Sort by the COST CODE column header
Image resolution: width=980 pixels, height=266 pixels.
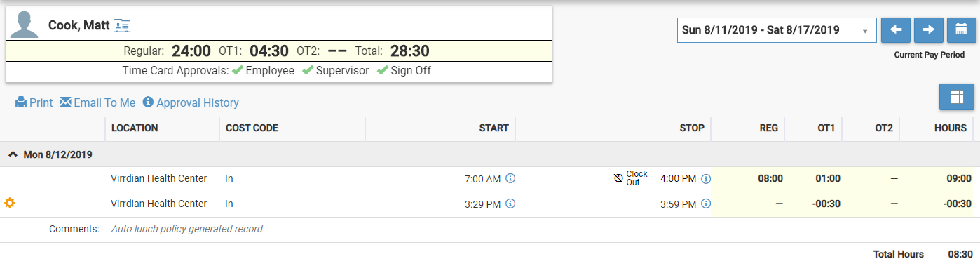click(x=252, y=128)
